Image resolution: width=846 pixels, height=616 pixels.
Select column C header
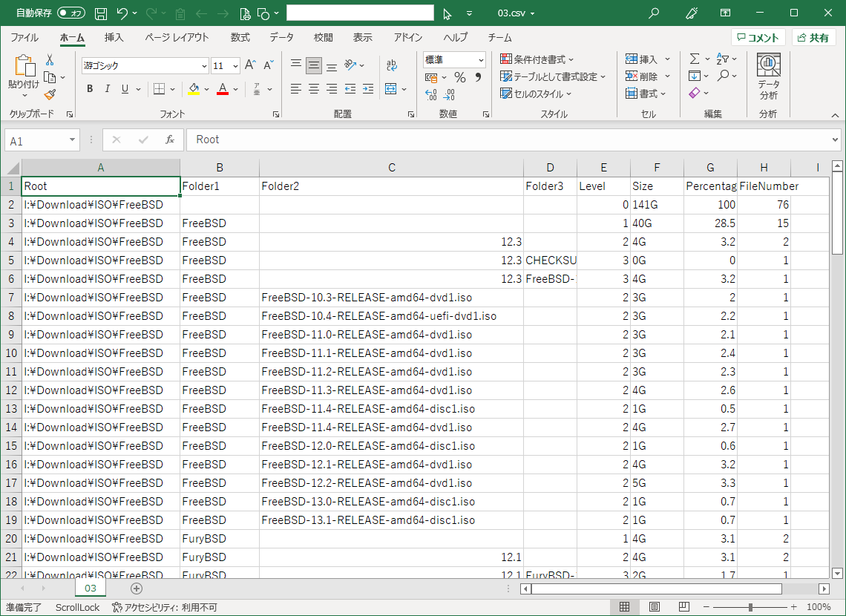coord(392,168)
